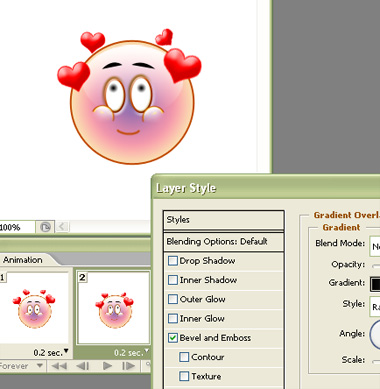Enable the Inner Shadow checkbox
The width and height of the screenshot is (380, 389).
[x=173, y=280]
